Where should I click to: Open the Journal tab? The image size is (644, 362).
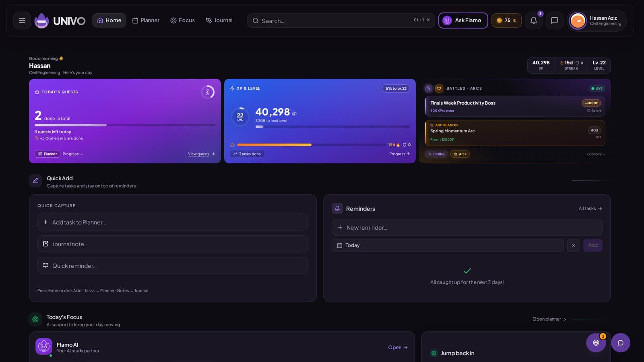coord(219,21)
